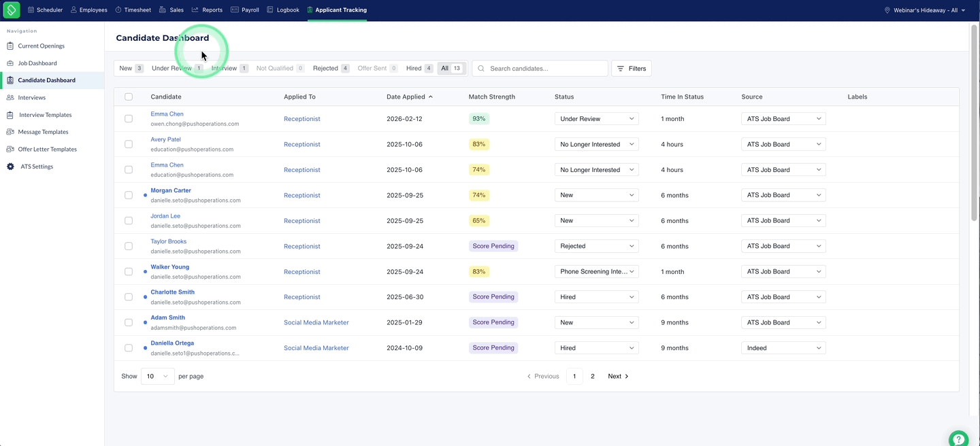
Task: Open the per page count dropdown
Action: pos(158,376)
